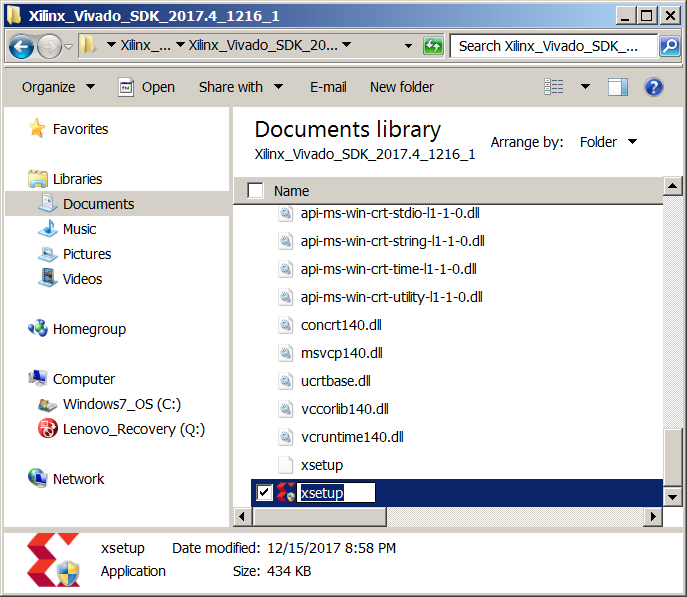Select api-ms-win-crt-string-l1-1-0.dll
687x597 pixels.
[x=393, y=241]
